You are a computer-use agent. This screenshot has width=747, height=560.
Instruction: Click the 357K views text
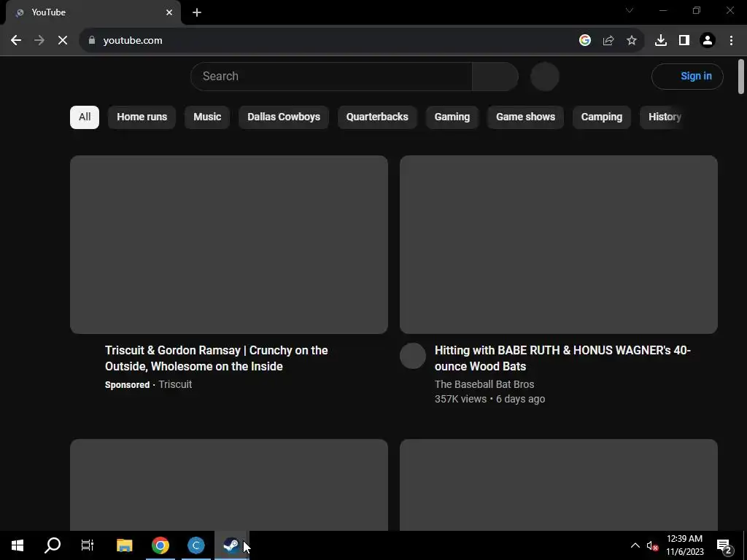pyautogui.click(x=461, y=399)
